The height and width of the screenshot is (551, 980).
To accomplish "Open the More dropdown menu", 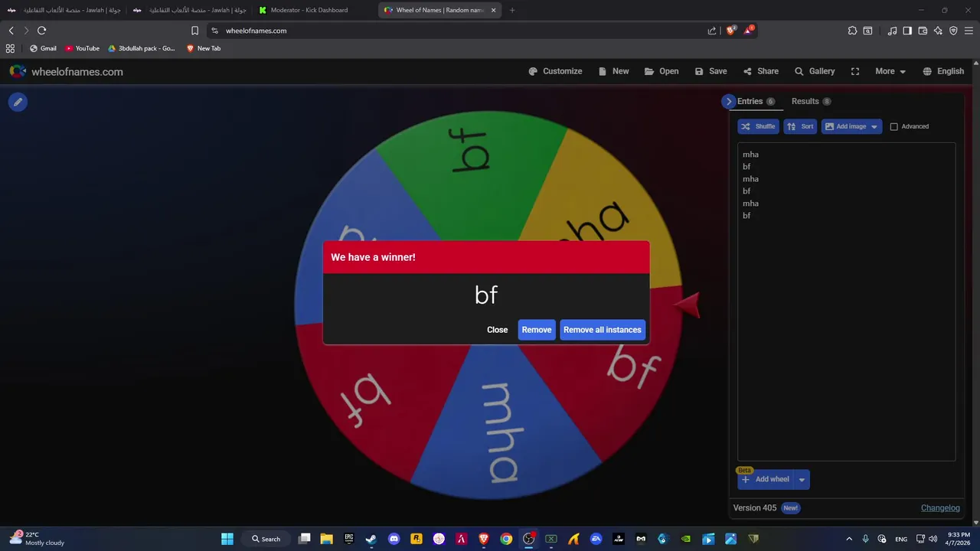I will point(890,71).
